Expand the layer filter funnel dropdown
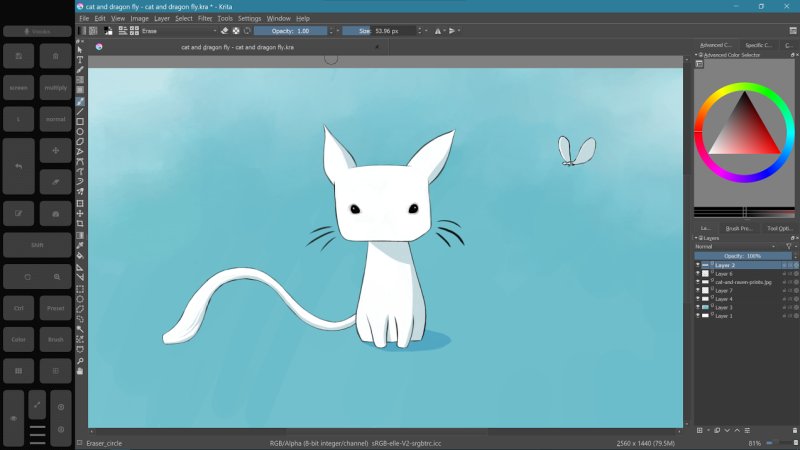Screen dimensions: 800x450 pos(789,246)
